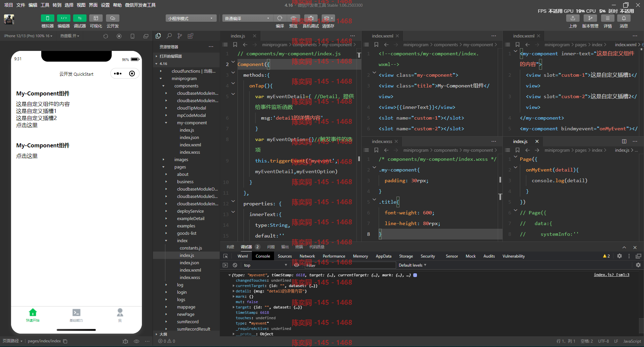Toggle the debugger panel button
The height and width of the screenshot is (347, 644).
80,18
